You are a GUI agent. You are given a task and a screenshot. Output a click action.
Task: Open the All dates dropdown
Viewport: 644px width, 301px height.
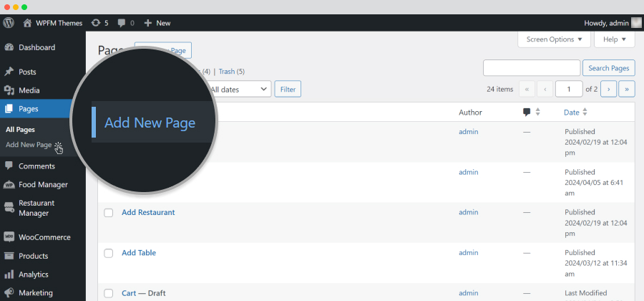coord(239,89)
